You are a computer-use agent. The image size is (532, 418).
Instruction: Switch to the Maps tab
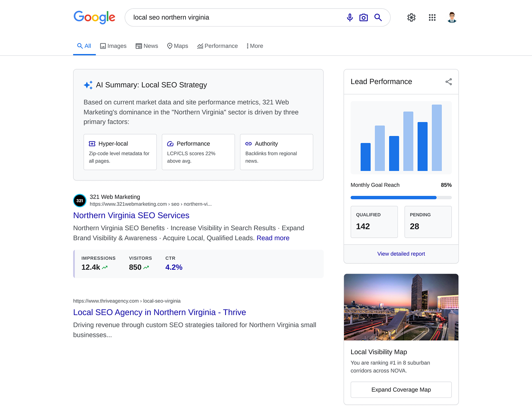(178, 46)
